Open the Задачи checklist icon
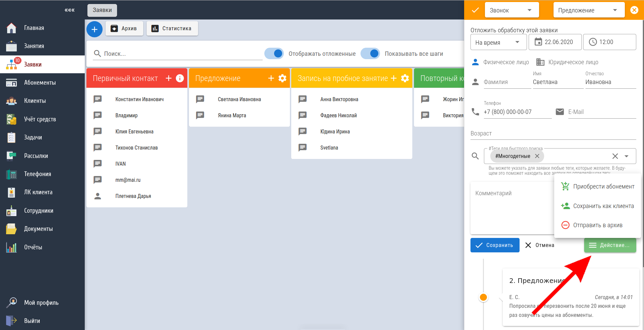The image size is (644, 330). [x=11, y=137]
